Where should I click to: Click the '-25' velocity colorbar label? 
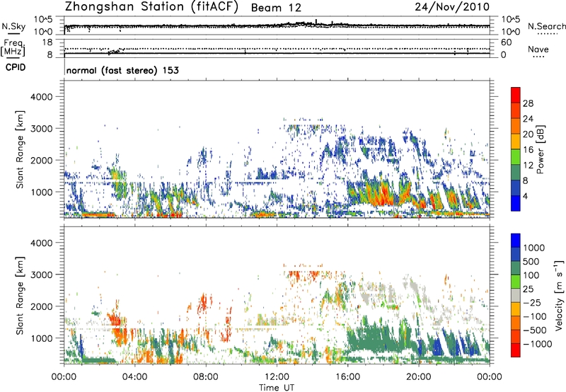click(x=532, y=303)
